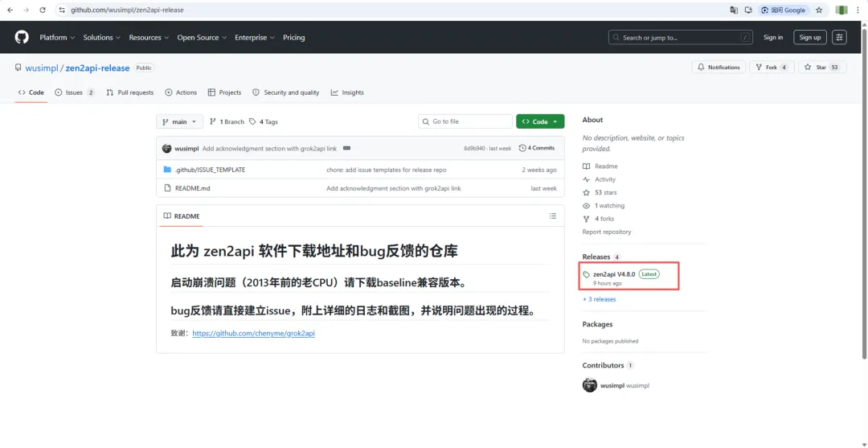Expand the Open Source dropdown

[x=202, y=38]
